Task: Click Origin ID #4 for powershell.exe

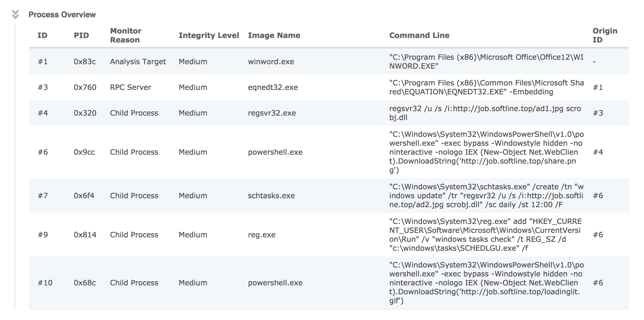Action: tap(598, 152)
